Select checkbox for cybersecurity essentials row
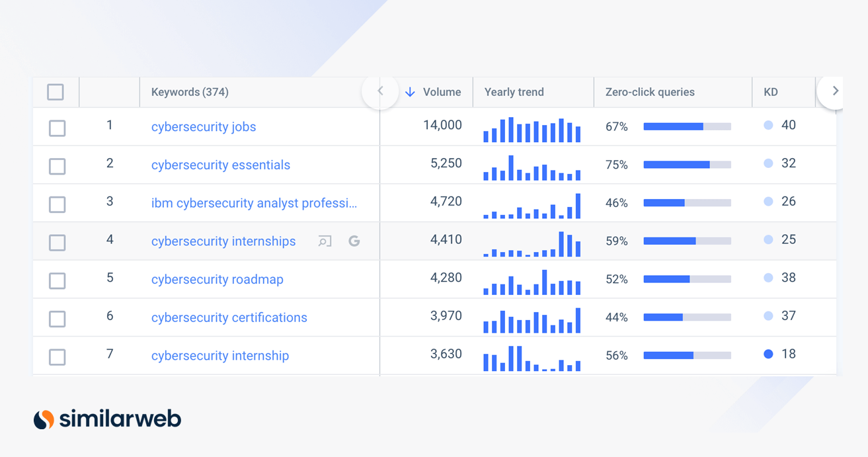868x457 pixels. point(58,166)
